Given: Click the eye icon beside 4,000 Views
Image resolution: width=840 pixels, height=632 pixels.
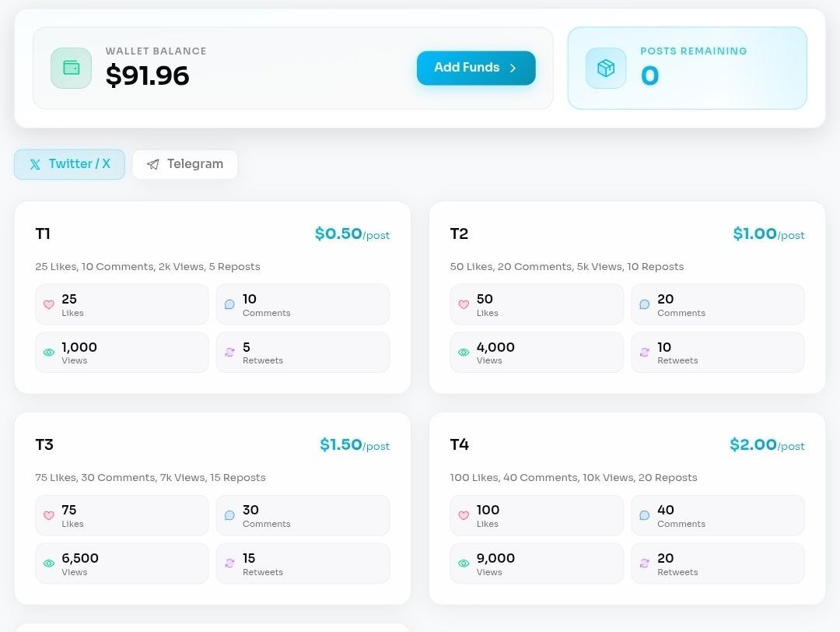Looking at the screenshot, I should 464,352.
